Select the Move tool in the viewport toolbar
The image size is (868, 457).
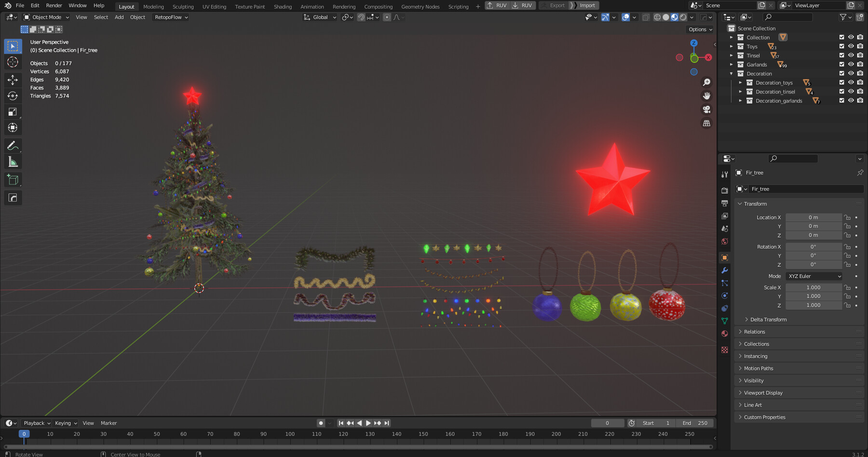pyautogui.click(x=12, y=79)
